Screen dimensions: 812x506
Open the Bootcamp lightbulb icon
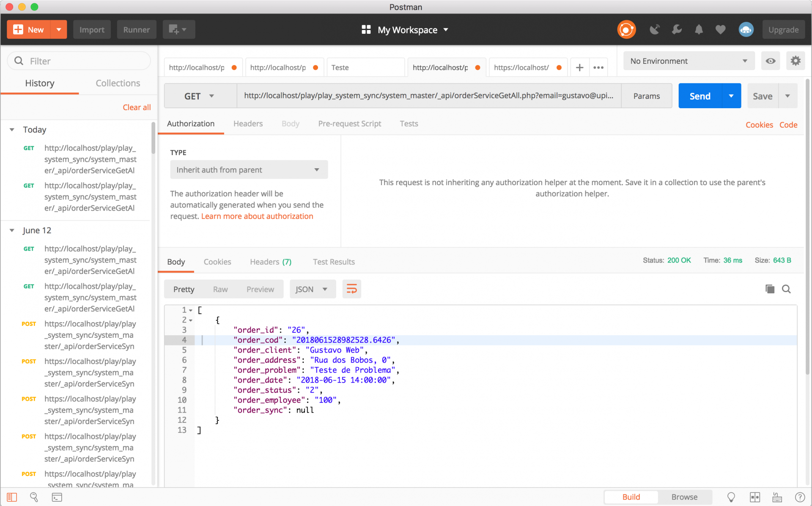point(731,497)
